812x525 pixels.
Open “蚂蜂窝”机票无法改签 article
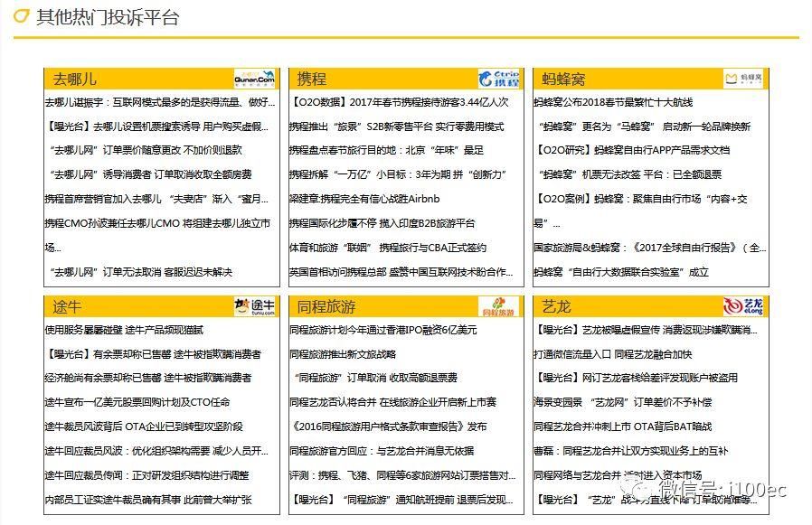click(x=630, y=174)
